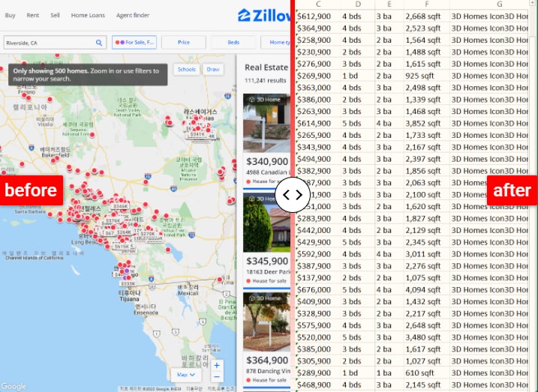
Task: Select column F header in spreadsheet
Action: tap(426, 4)
